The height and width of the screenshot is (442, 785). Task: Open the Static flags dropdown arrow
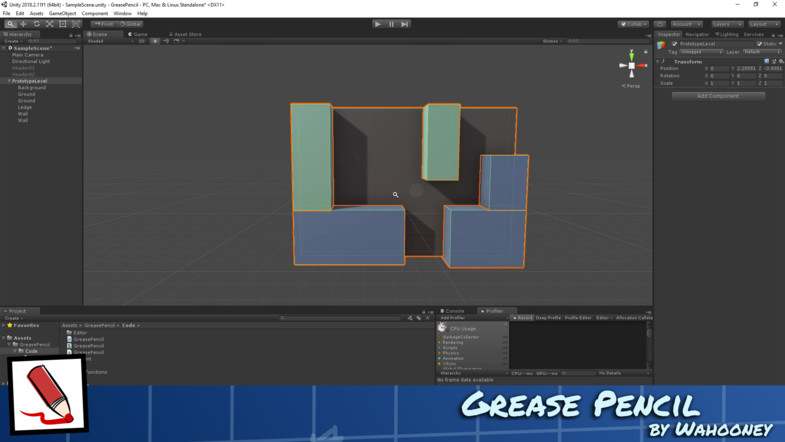[x=780, y=44]
